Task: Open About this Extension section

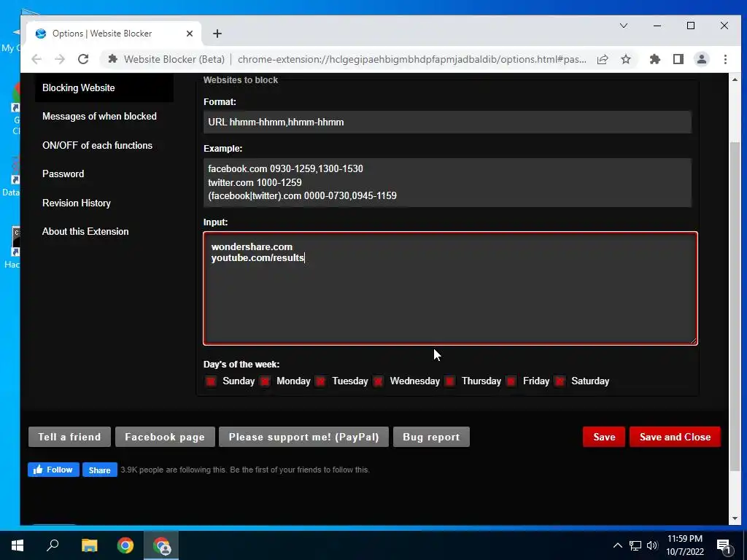Action: [x=85, y=231]
